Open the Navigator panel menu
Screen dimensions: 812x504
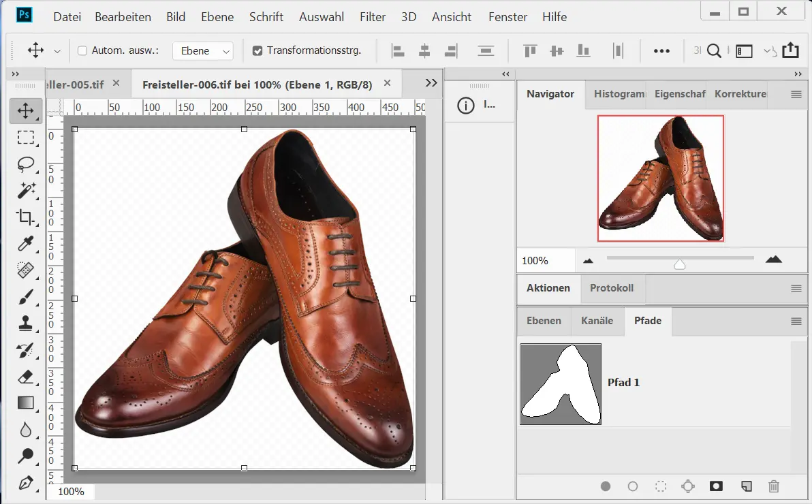(x=796, y=95)
